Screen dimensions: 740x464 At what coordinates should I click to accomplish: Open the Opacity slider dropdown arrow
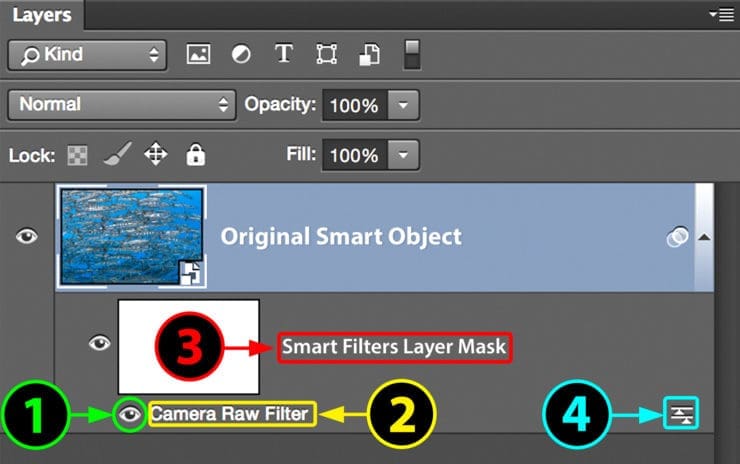pyautogui.click(x=403, y=105)
